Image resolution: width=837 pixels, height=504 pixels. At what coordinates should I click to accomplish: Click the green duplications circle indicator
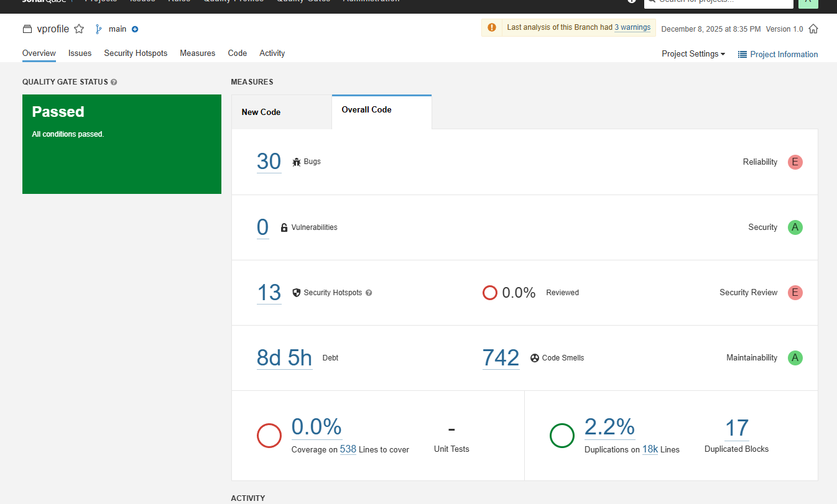(562, 436)
